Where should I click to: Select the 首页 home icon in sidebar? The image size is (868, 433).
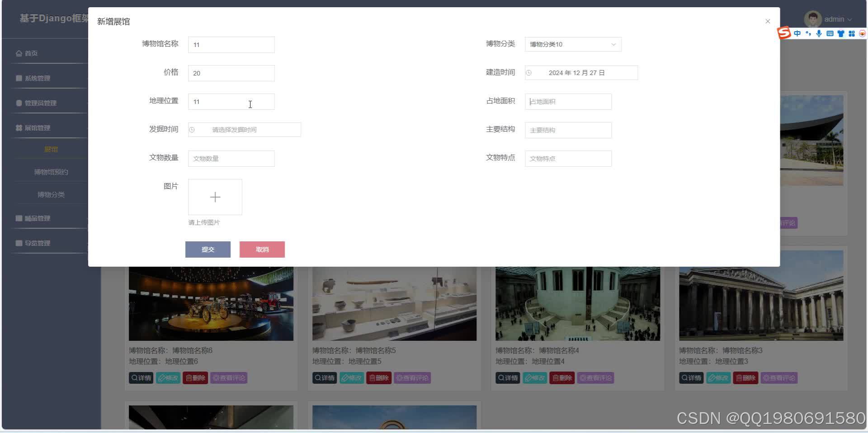click(19, 53)
